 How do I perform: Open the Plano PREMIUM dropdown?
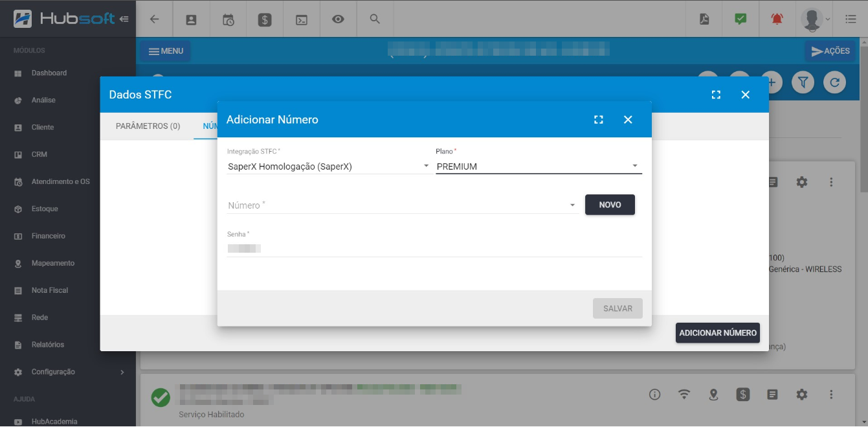point(538,167)
